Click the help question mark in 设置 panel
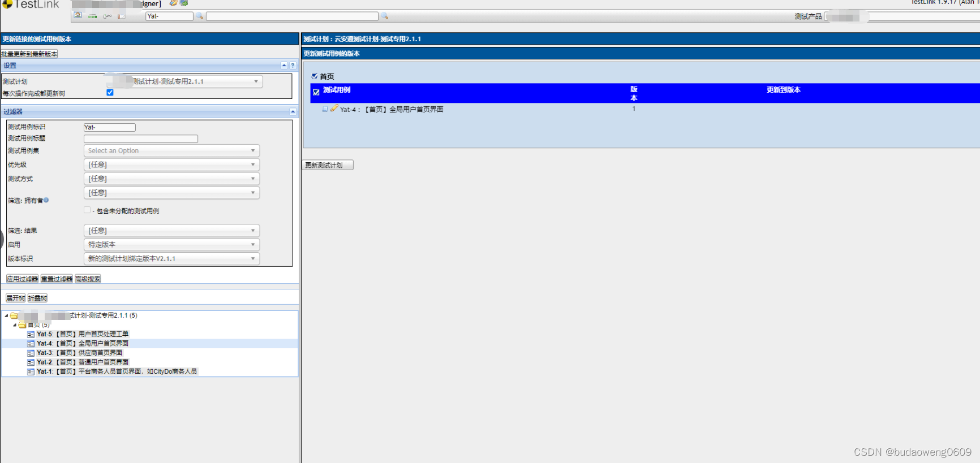Image resolution: width=980 pixels, height=463 pixels. point(293,66)
